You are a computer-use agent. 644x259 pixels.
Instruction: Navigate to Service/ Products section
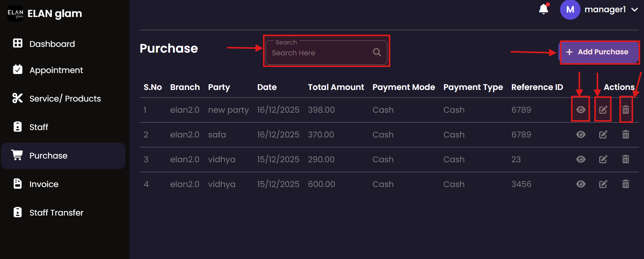click(65, 99)
